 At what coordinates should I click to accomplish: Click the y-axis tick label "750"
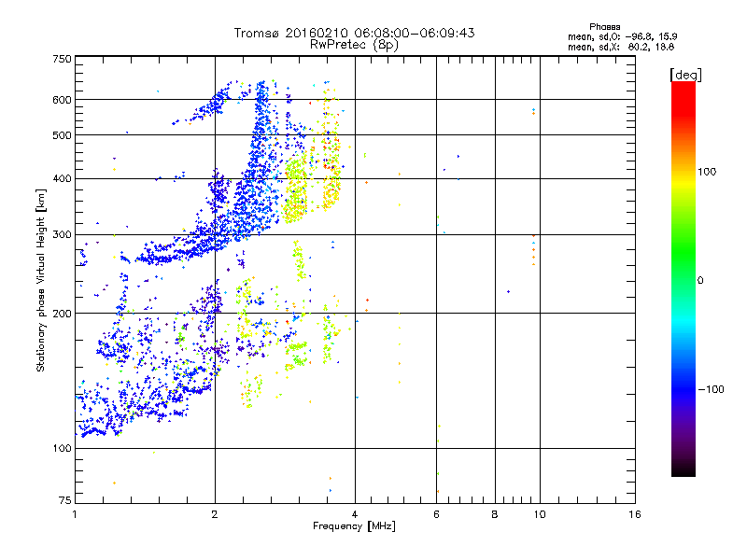point(62,59)
